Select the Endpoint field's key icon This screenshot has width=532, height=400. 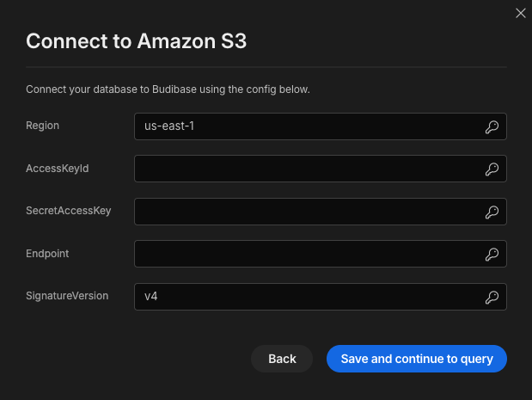(x=492, y=254)
